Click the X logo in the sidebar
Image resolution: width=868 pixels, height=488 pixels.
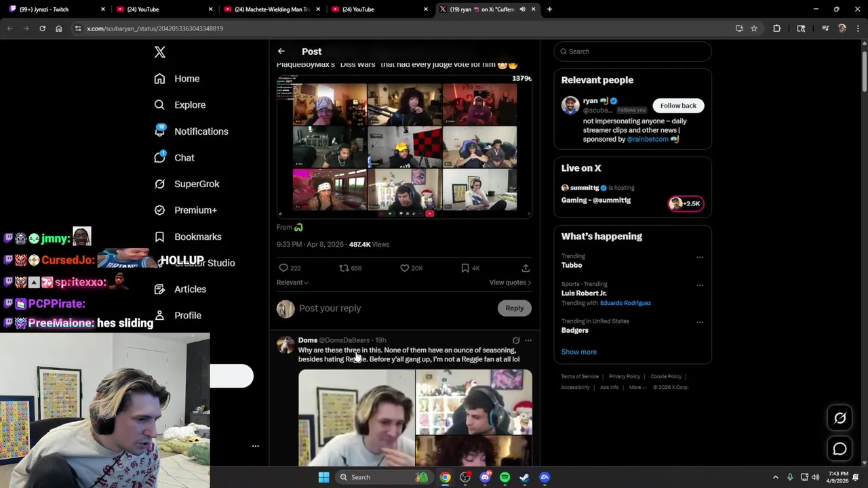[160, 52]
